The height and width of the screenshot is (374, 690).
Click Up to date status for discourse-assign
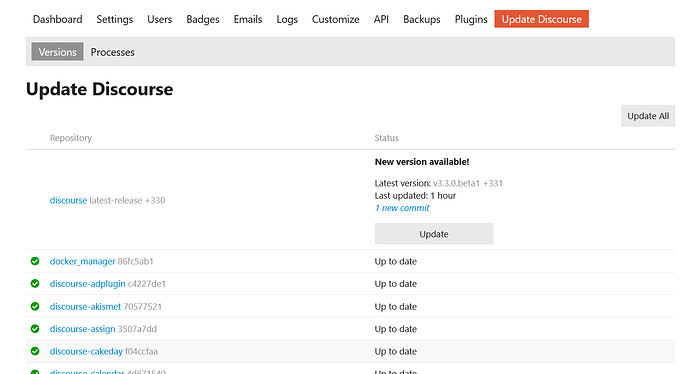[x=396, y=329]
